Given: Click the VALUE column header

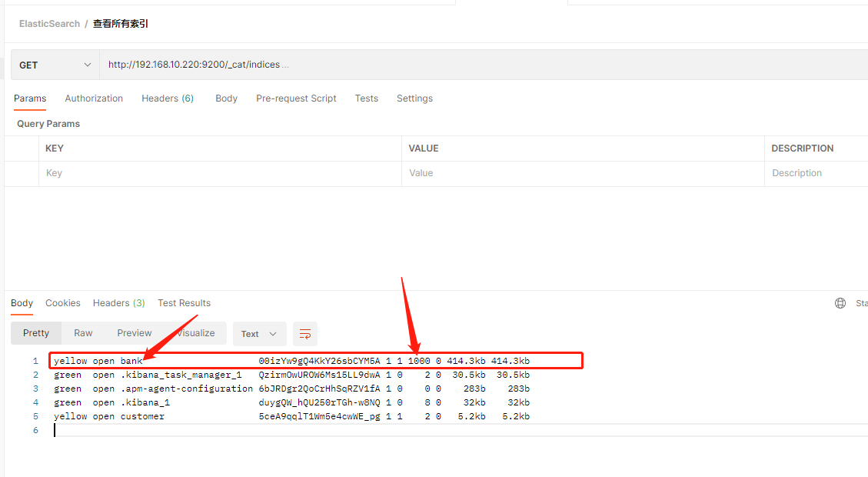Looking at the screenshot, I should click(424, 148).
